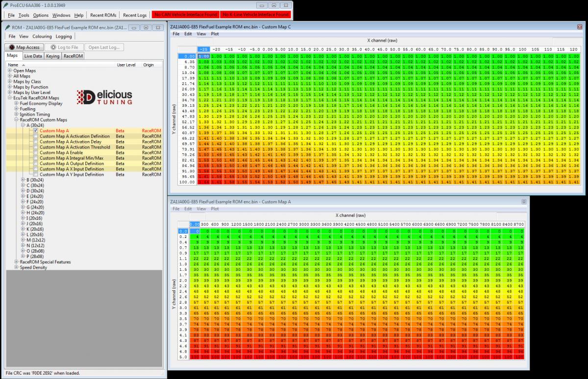This screenshot has height=379, width=588.
Task: Collapse the EcuTek RaceROM Maps node
Action: click(10, 98)
